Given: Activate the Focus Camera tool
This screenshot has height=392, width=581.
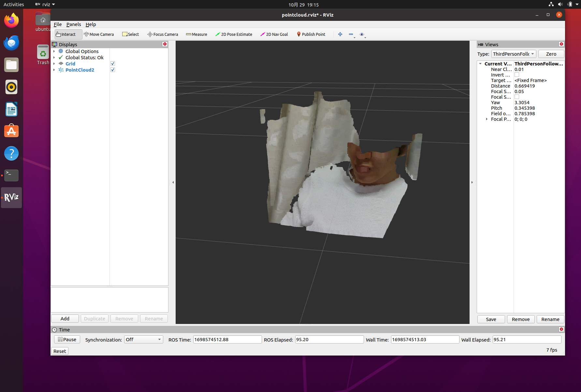Looking at the screenshot, I should pos(163,34).
